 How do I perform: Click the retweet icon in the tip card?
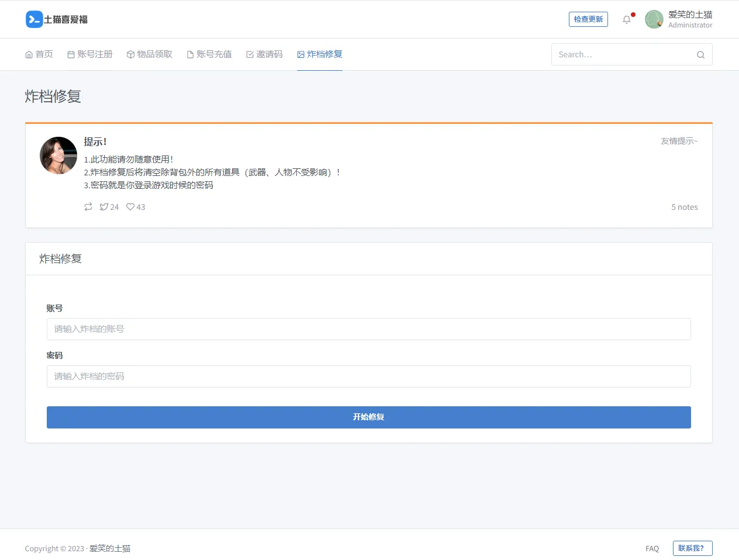pyautogui.click(x=88, y=207)
